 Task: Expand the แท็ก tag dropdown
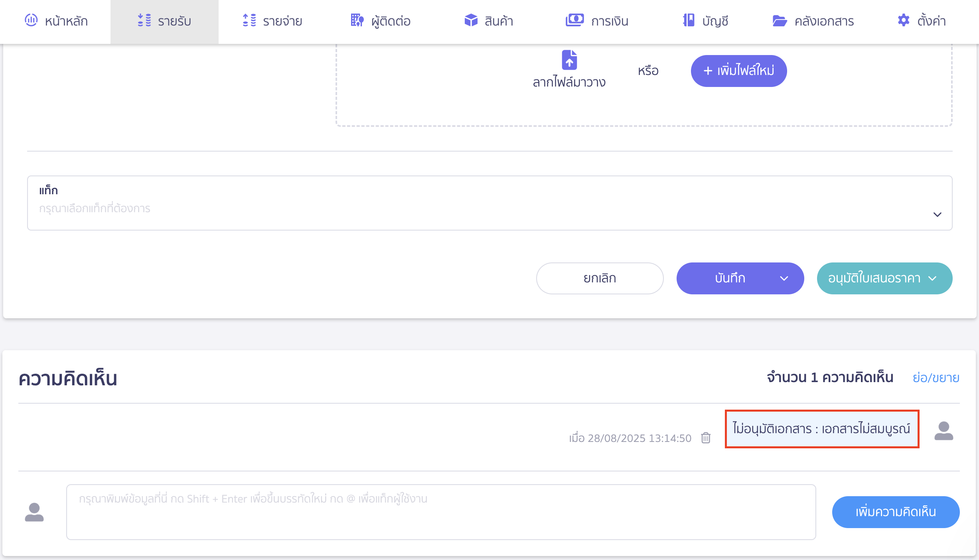489,203
